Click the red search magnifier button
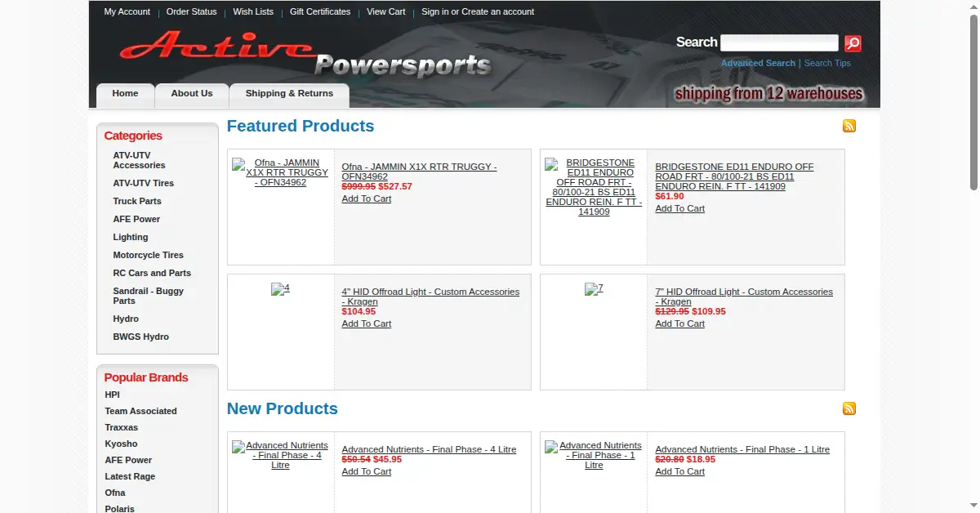 click(853, 43)
